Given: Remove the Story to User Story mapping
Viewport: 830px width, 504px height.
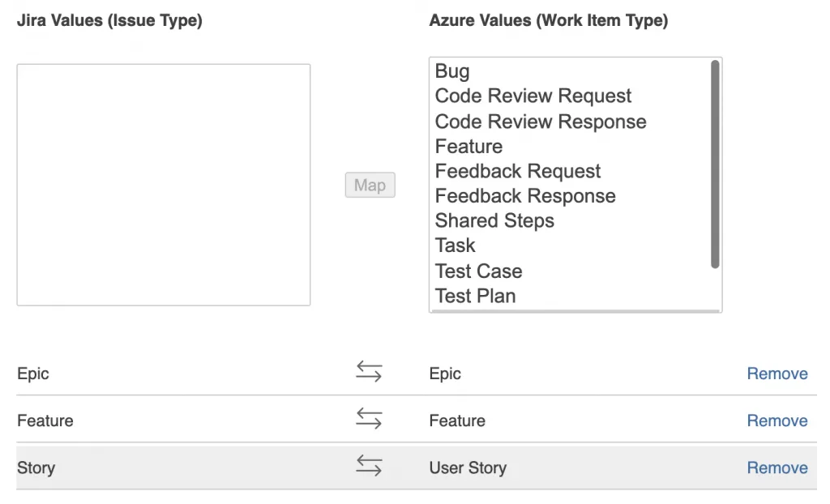Looking at the screenshot, I should 777,467.
